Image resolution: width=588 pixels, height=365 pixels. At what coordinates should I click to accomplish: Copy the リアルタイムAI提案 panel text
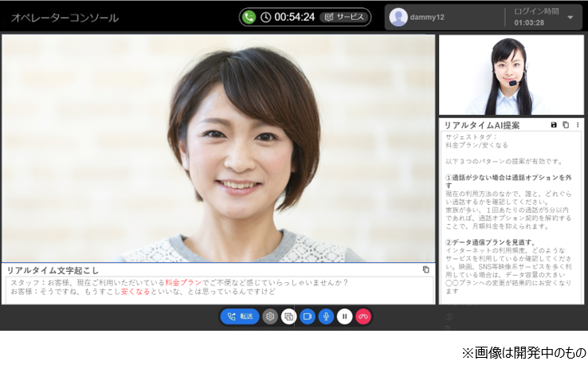(566, 125)
